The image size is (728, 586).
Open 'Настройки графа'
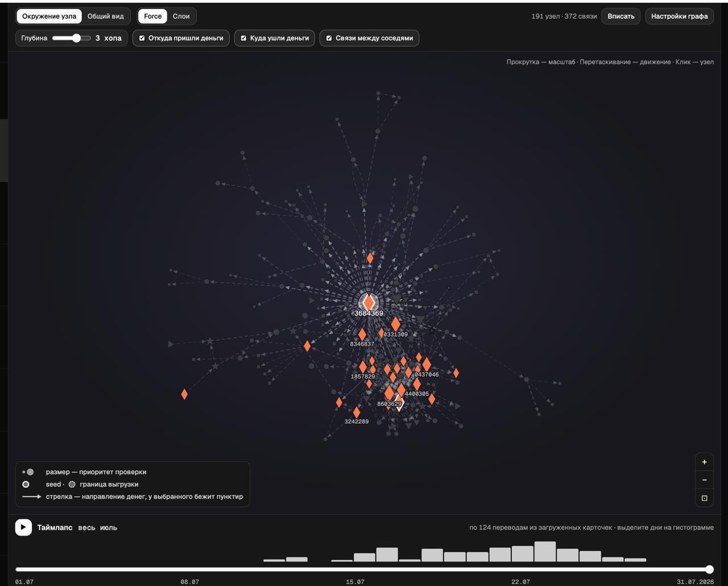[x=679, y=16]
